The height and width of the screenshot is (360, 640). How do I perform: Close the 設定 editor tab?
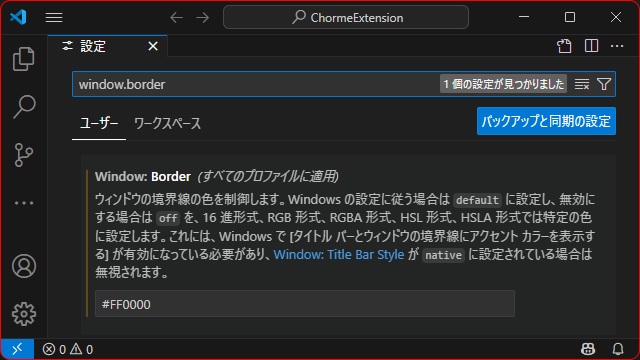pyautogui.click(x=153, y=46)
